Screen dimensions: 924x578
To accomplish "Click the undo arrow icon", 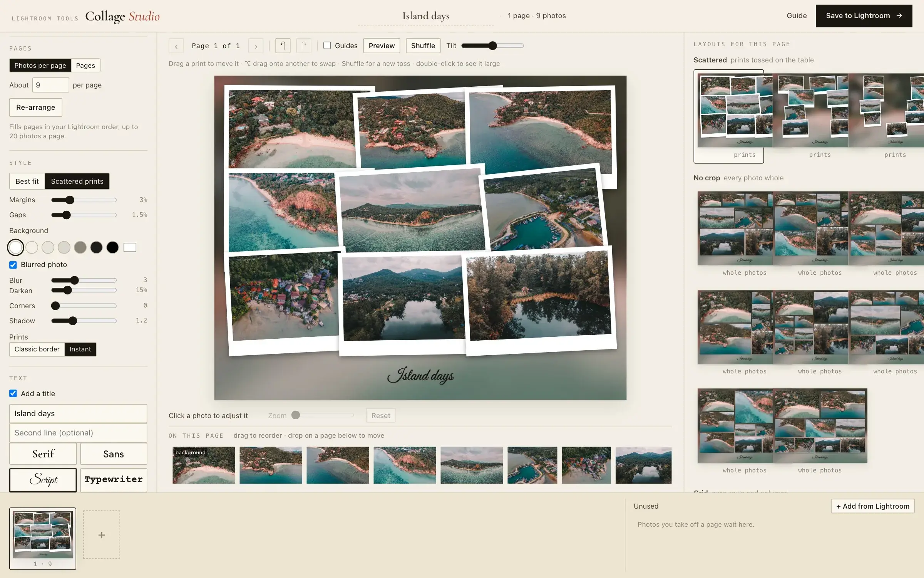I will pos(283,46).
